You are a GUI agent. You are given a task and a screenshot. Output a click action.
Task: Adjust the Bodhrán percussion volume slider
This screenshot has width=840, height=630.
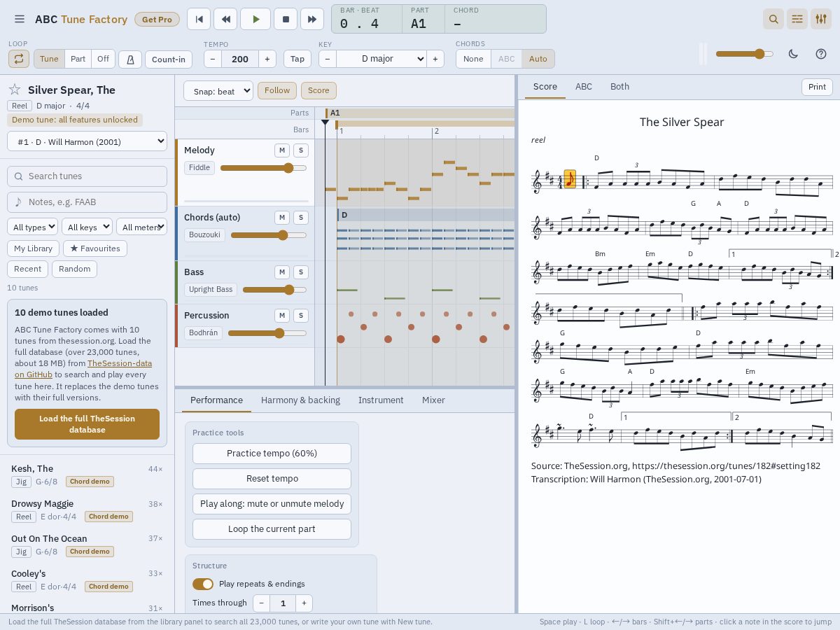[x=267, y=333]
